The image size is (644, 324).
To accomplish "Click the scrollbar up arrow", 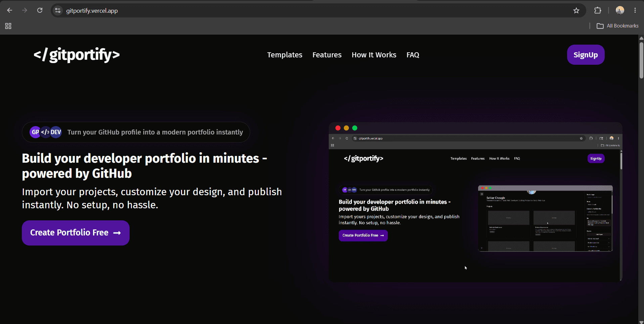I will coord(641,38).
